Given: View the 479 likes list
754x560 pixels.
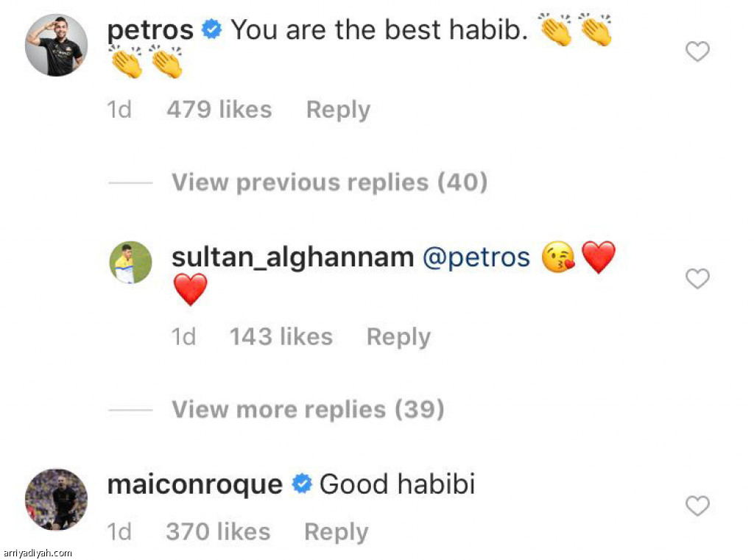Looking at the screenshot, I should 219,110.
